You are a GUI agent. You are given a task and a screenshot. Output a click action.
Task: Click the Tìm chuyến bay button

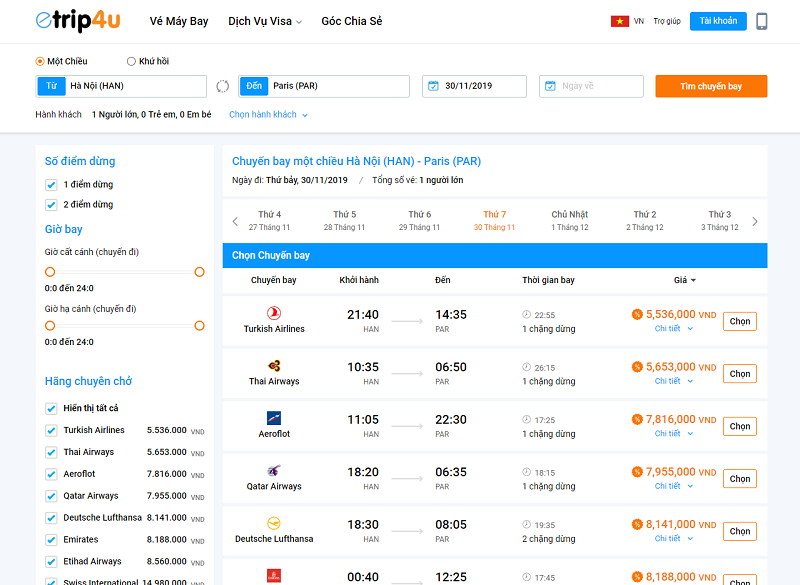click(x=711, y=86)
